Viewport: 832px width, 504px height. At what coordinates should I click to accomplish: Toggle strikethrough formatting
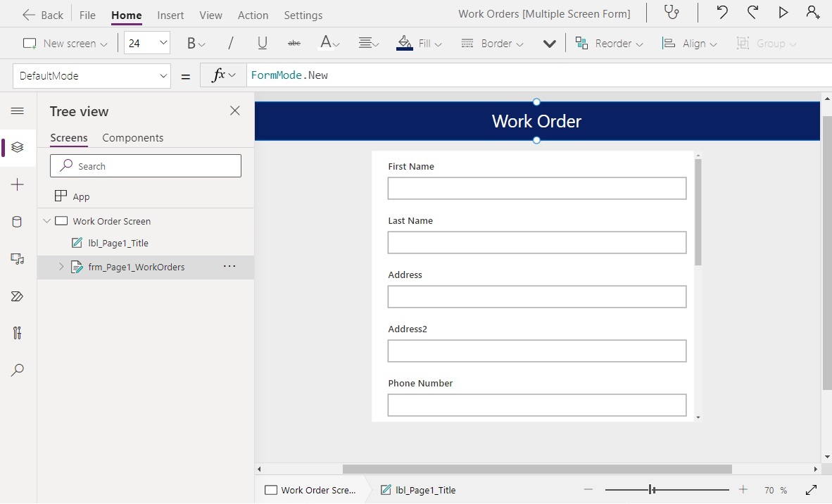[x=294, y=43]
